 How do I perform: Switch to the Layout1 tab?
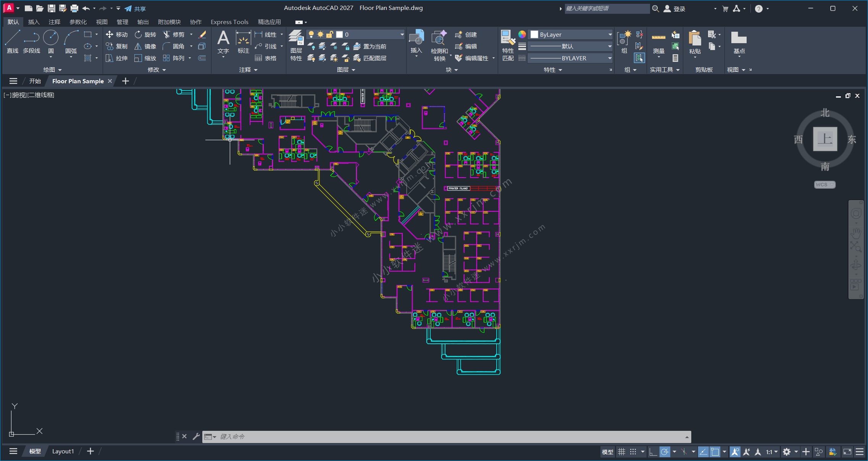coord(63,451)
